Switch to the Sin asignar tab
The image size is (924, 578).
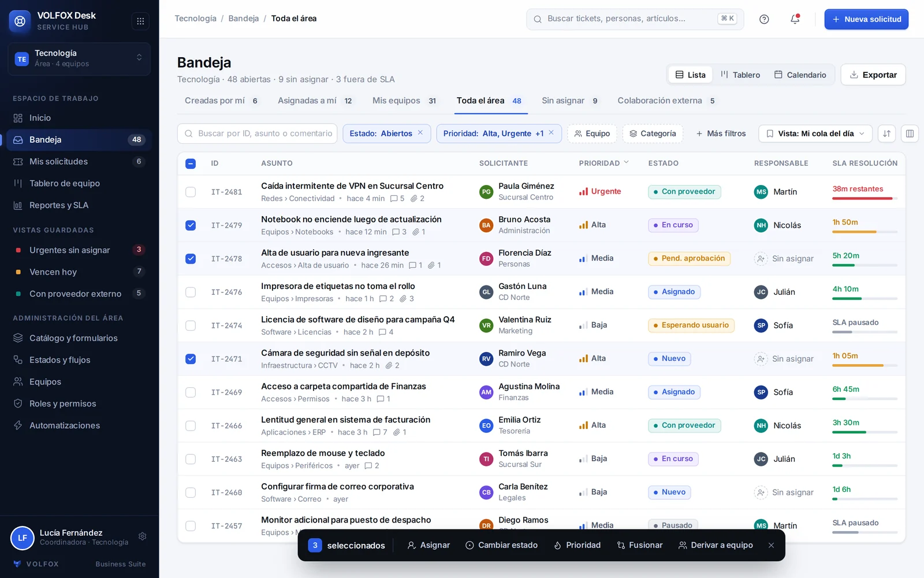point(570,101)
